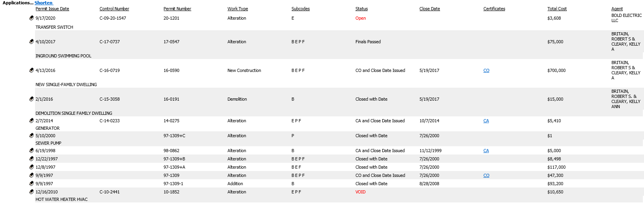This screenshot has width=644, height=206.
Task: Click edit icon beside 4/13/2016 New Construction
Action: (x=31, y=70)
